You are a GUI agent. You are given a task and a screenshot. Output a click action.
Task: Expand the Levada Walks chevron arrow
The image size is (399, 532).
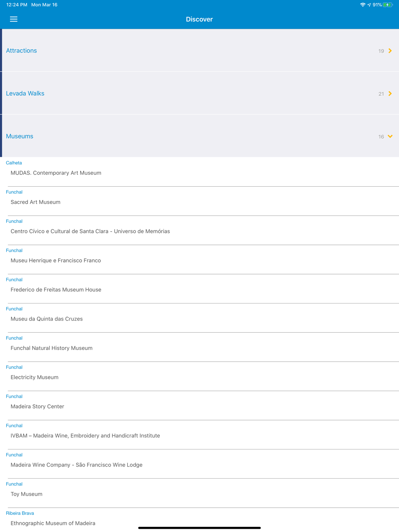point(390,93)
